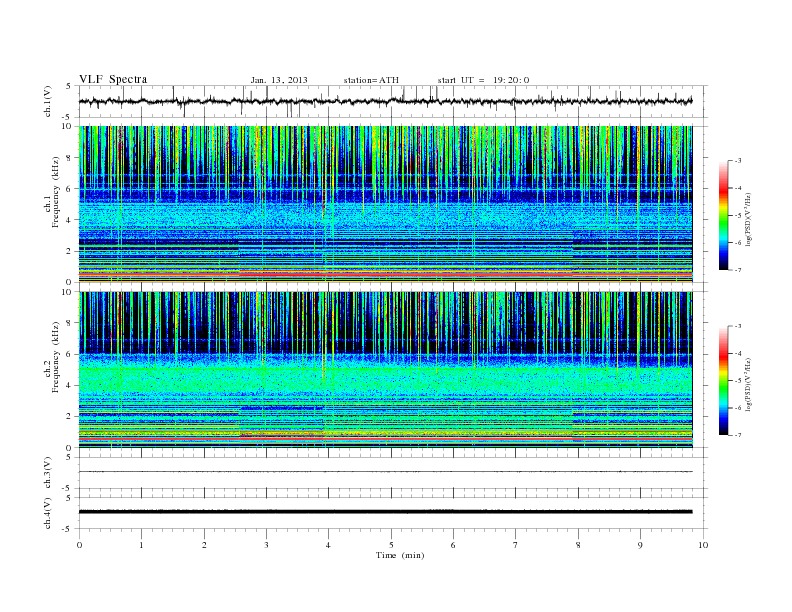
Task: Click the "8" tick on ch.1 frequency axis
Action: [x=69, y=158]
